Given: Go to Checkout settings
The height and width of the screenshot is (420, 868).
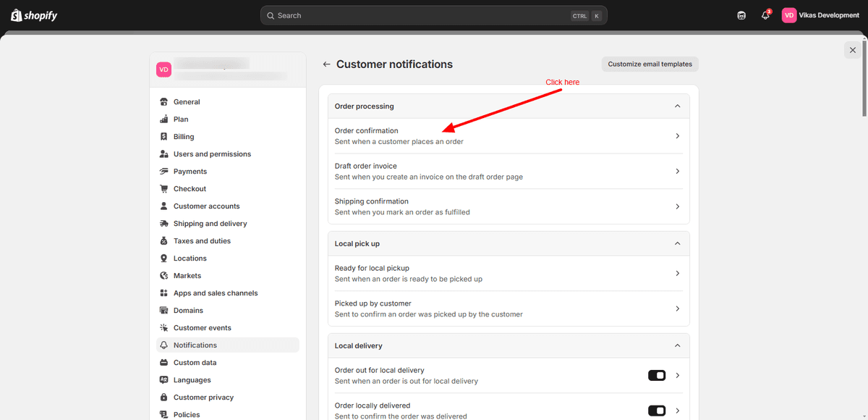Looking at the screenshot, I should coord(228,189).
